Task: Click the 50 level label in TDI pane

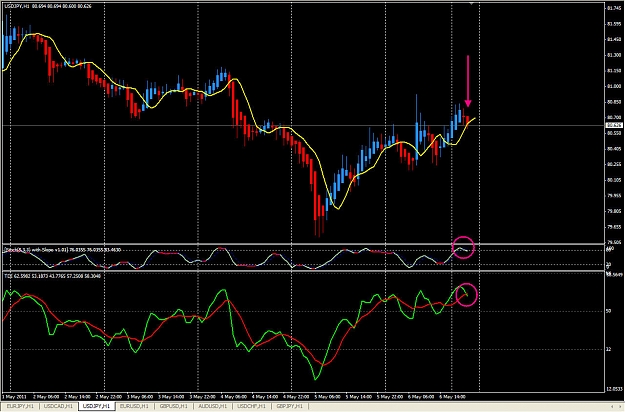Action: pos(609,311)
